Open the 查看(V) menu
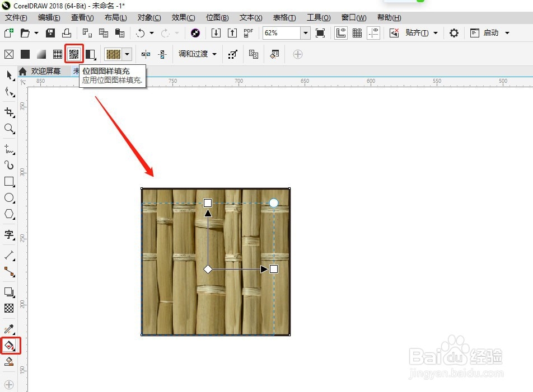 pyautogui.click(x=82, y=18)
